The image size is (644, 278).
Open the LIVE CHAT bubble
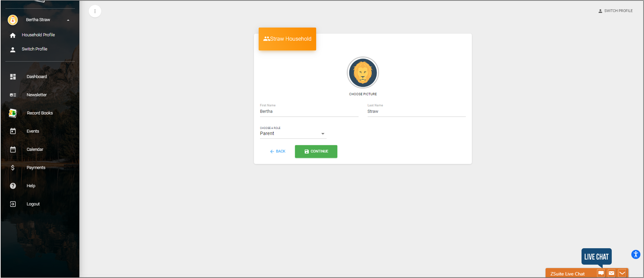pyautogui.click(x=596, y=257)
